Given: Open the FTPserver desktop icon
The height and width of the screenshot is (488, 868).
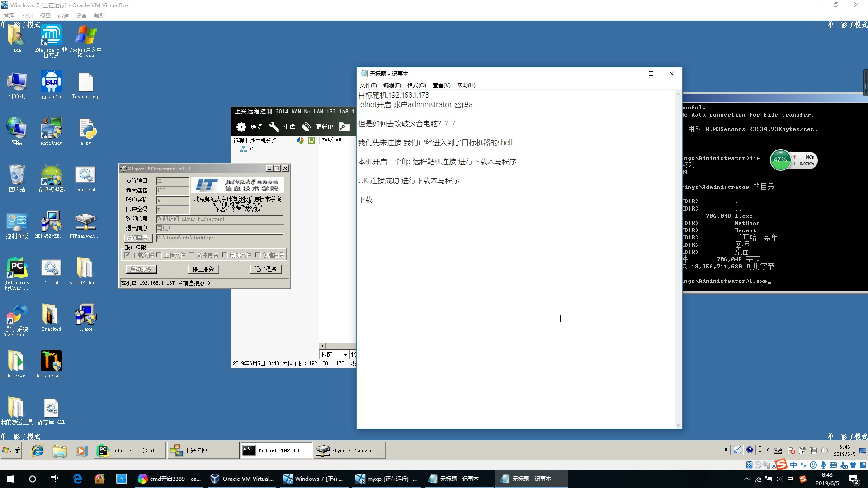Looking at the screenshot, I should click(85, 225).
